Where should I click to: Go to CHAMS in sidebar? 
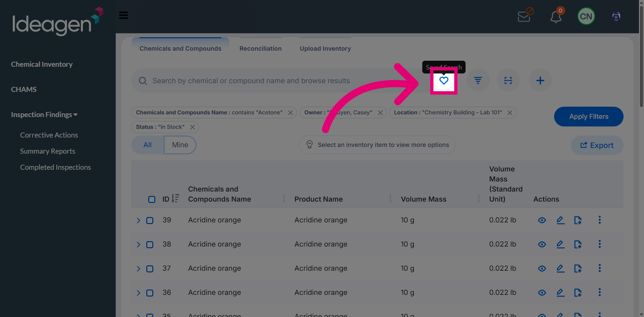[24, 90]
